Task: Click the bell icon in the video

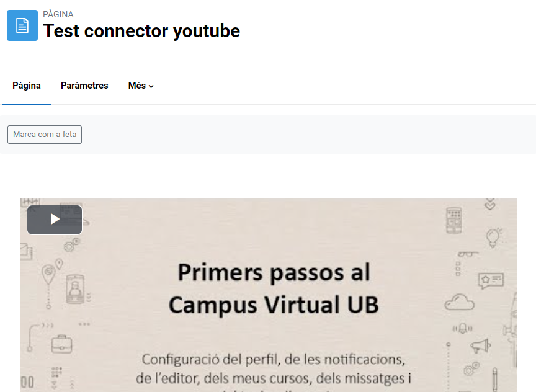Action: (x=463, y=328)
